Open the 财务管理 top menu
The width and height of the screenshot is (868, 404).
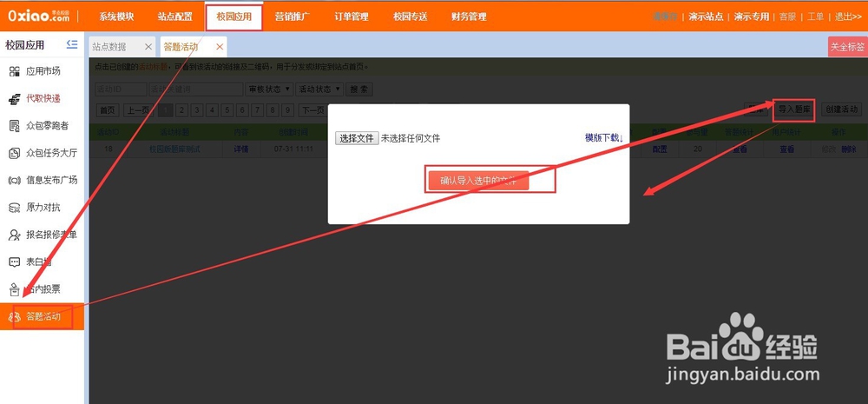pyautogui.click(x=469, y=17)
